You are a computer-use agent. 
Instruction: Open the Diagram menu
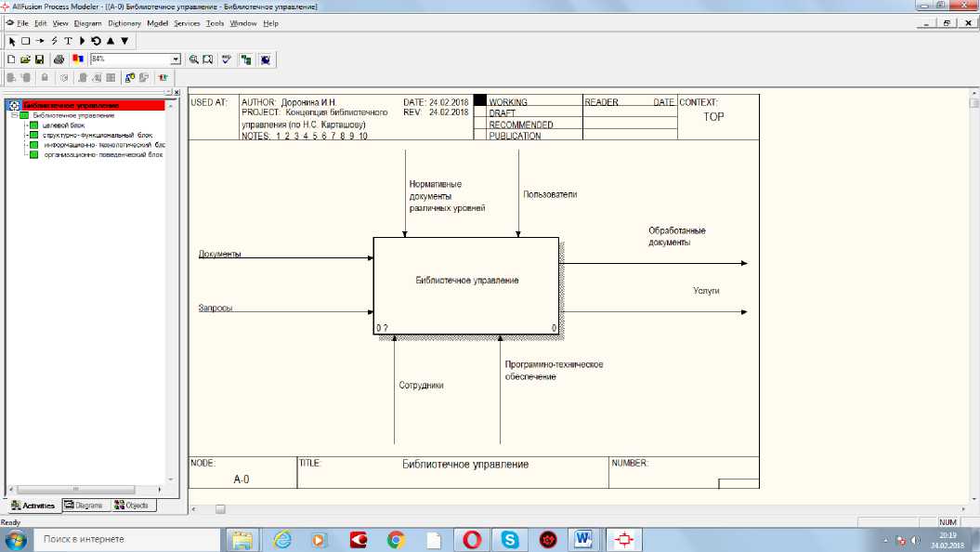click(87, 24)
